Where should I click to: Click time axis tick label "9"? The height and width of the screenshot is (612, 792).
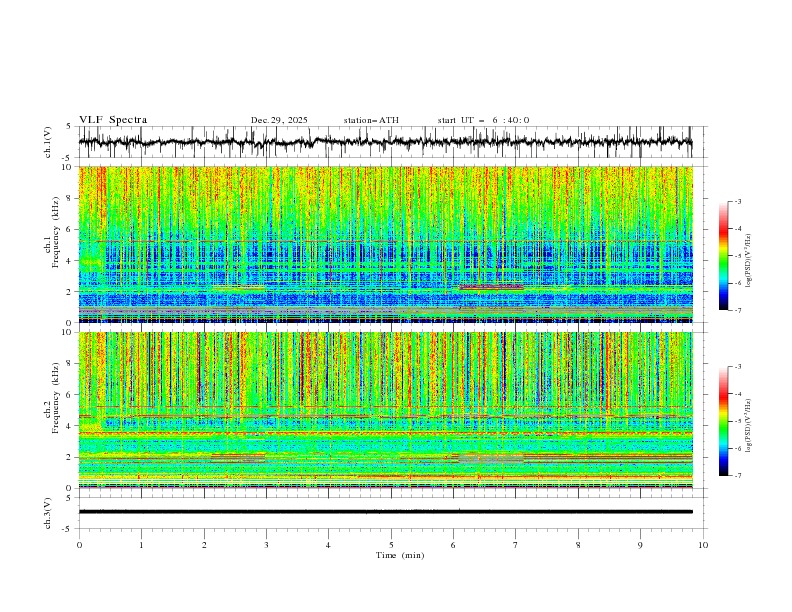point(640,545)
